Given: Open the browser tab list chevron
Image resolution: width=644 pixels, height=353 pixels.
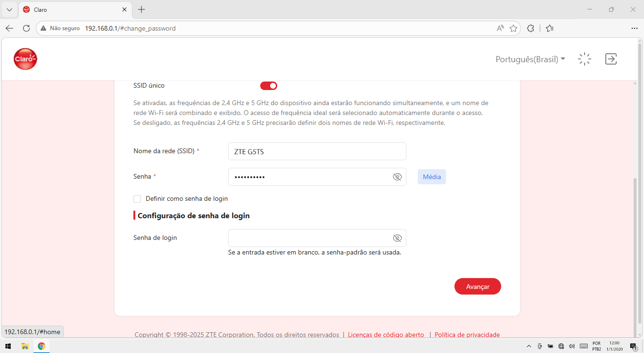Looking at the screenshot, I should coord(9,9).
